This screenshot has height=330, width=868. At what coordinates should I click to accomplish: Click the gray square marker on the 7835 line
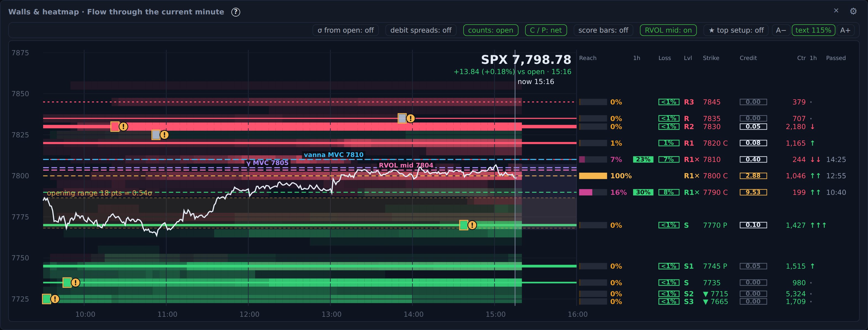click(402, 119)
